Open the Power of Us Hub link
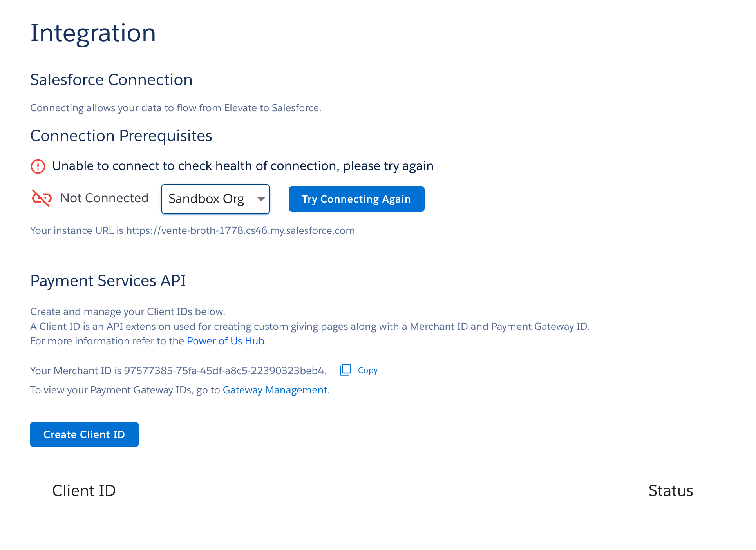Screen dimensions: 756x550 coord(225,341)
